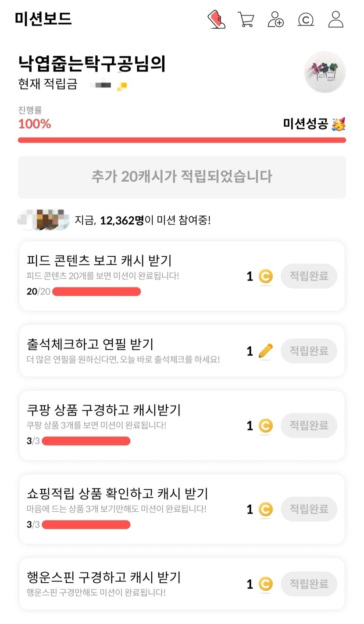This screenshot has height=624, width=364.
Task: Open the my profile icon
Action: click(x=336, y=20)
